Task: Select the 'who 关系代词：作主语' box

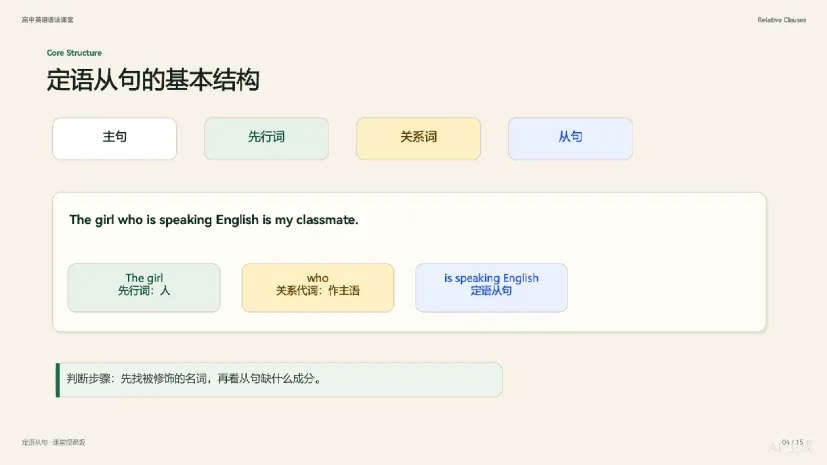Action: point(318,287)
